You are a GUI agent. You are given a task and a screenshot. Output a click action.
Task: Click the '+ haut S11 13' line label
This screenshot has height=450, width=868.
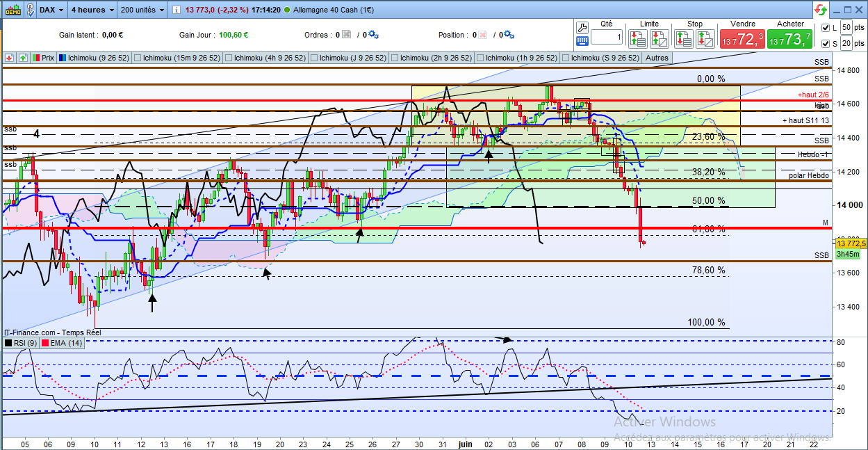click(x=806, y=120)
